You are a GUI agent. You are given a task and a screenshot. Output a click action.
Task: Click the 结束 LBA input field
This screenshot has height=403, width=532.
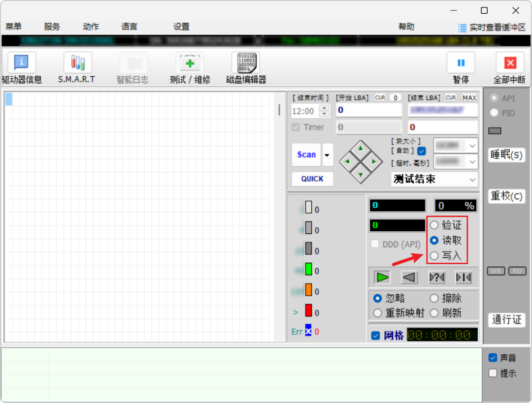(443, 110)
